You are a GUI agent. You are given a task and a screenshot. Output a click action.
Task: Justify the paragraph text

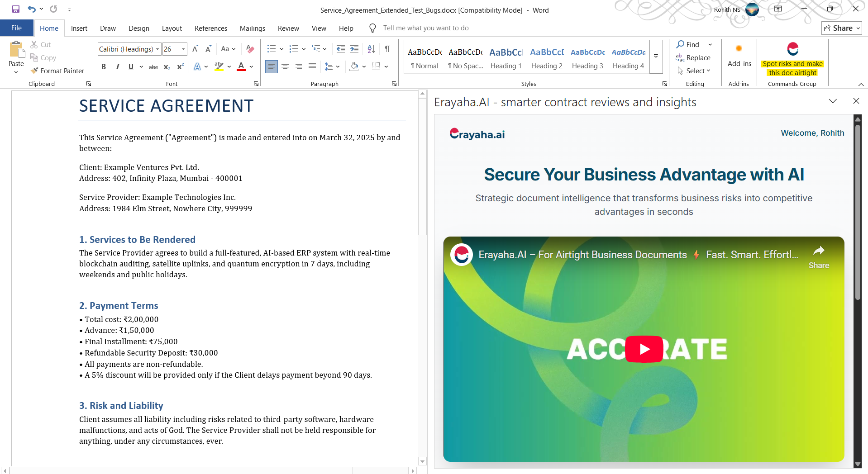click(312, 67)
